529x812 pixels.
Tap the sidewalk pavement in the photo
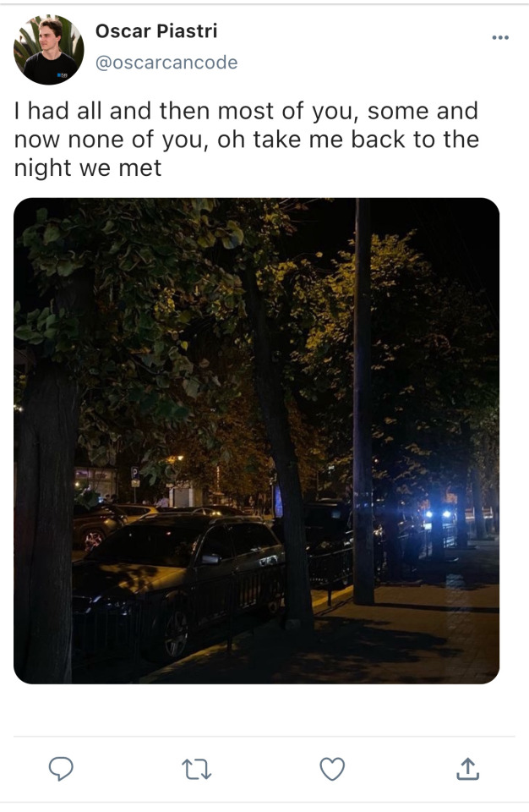coord(394,637)
